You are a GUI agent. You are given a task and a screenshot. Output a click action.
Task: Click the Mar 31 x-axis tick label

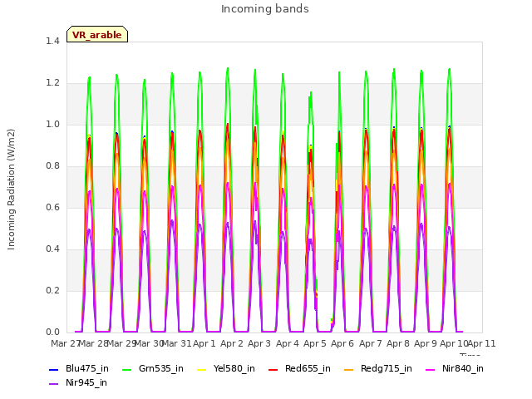click(x=177, y=343)
